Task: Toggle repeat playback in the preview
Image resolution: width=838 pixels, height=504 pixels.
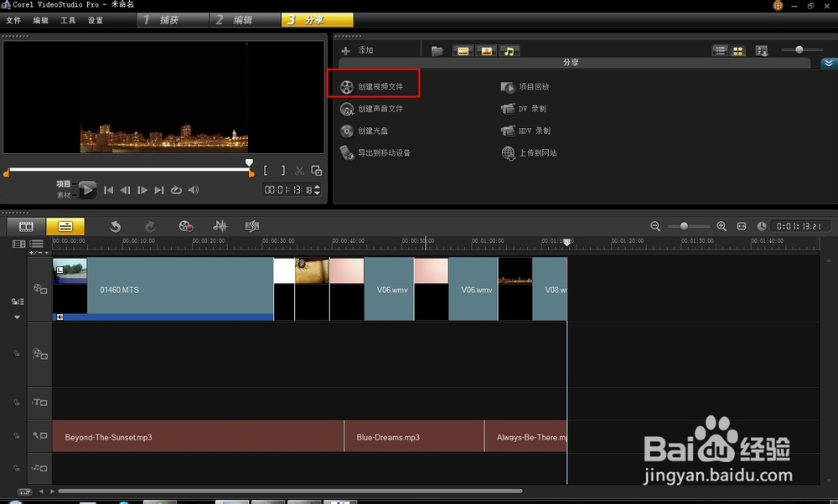Action: coord(176,190)
